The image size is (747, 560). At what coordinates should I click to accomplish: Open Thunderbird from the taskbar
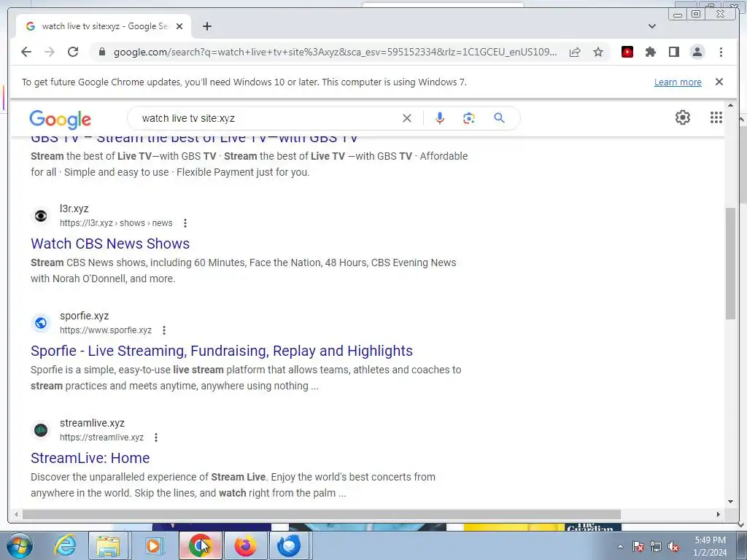[x=290, y=545]
